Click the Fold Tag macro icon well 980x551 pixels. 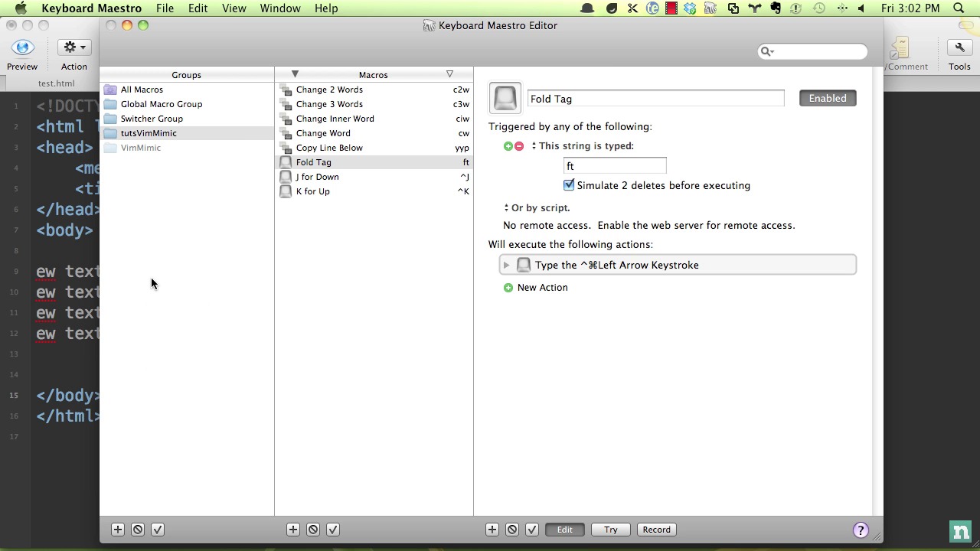pos(505,99)
